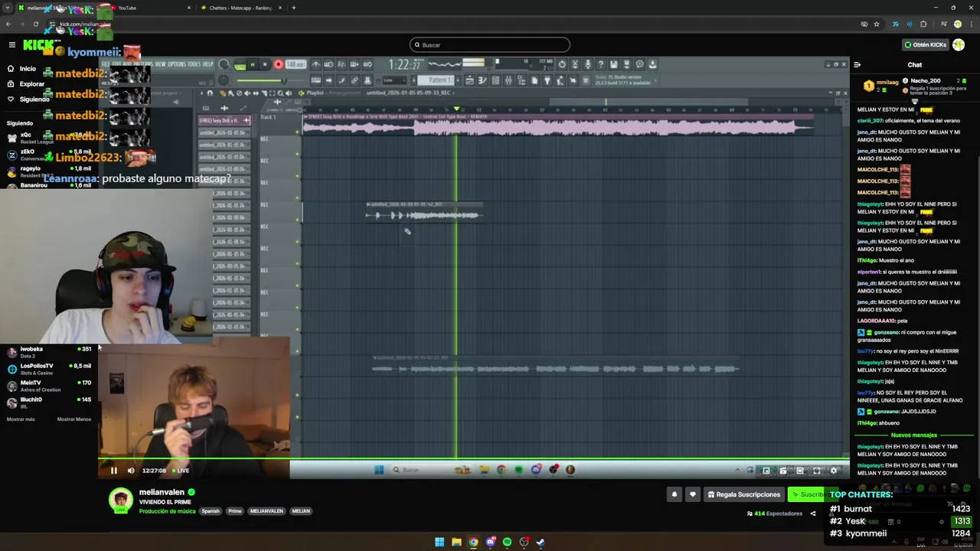Select the Prime tag
Screen dimensions: 980x551
235,511
